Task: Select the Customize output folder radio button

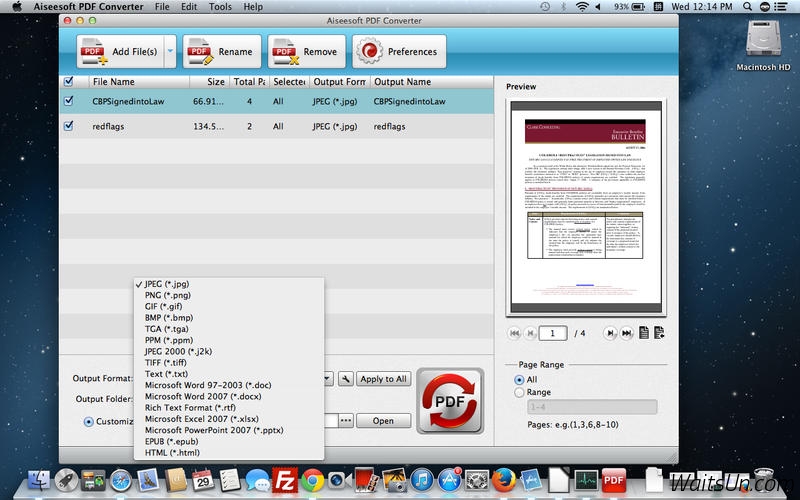Action: [89, 421]
